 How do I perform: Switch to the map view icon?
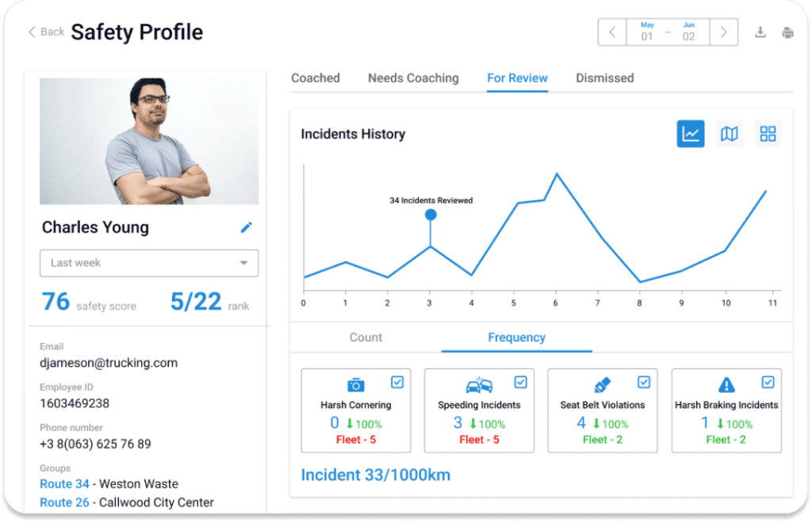click(730, 134)
